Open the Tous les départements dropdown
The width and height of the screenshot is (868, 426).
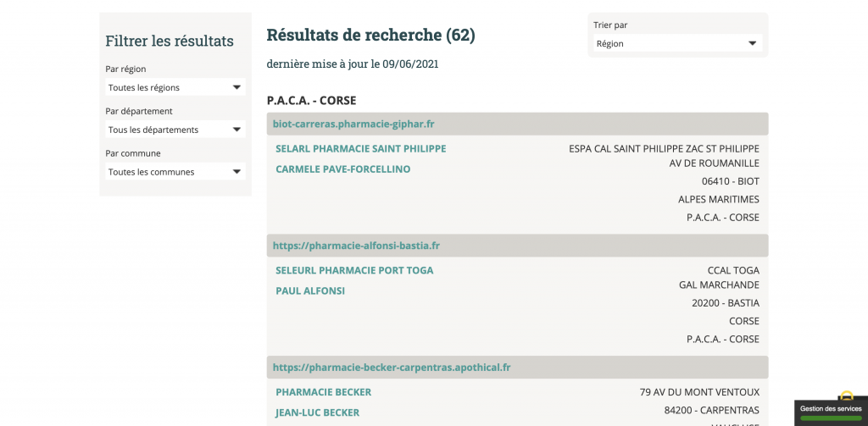point(175,130)
